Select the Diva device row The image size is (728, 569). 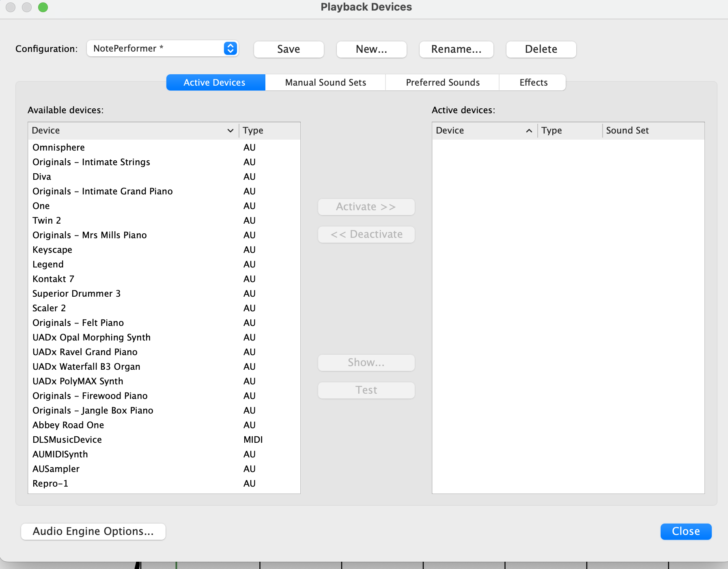click(x=164, y=177)
